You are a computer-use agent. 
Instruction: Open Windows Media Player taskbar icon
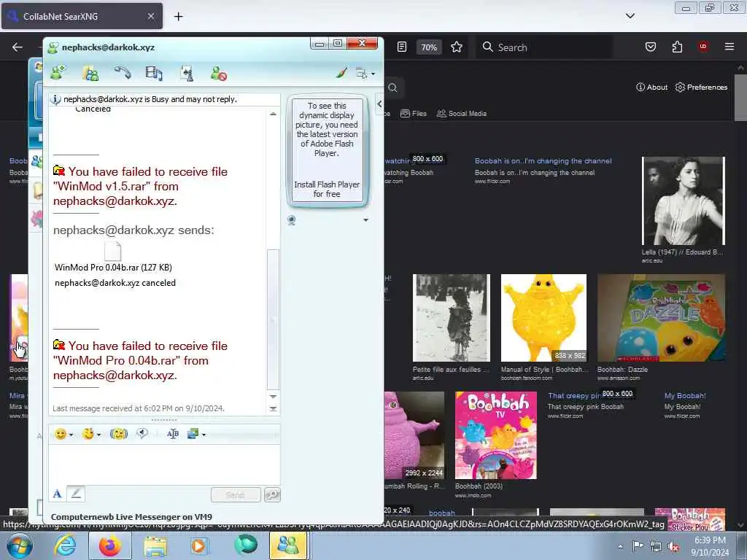coord(198,546)
